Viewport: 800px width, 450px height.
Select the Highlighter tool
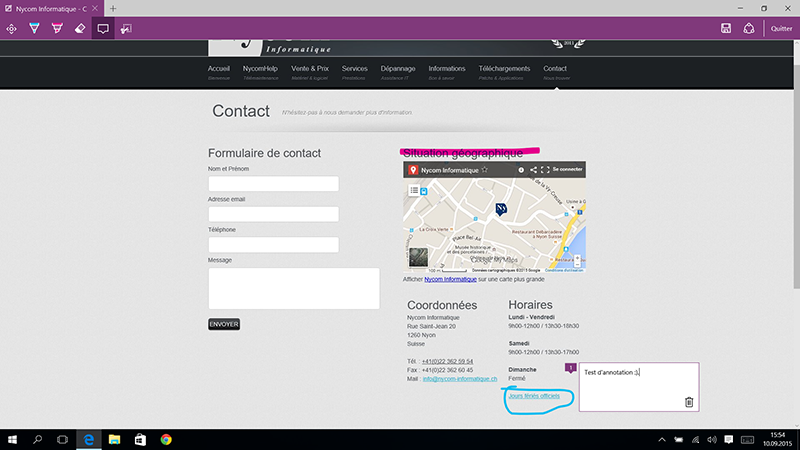(x=57, y=29)
